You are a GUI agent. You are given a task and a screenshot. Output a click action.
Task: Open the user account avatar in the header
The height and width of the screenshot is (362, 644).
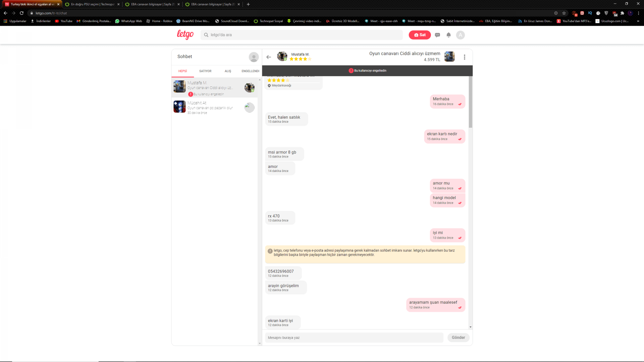[x=460, y=35]
